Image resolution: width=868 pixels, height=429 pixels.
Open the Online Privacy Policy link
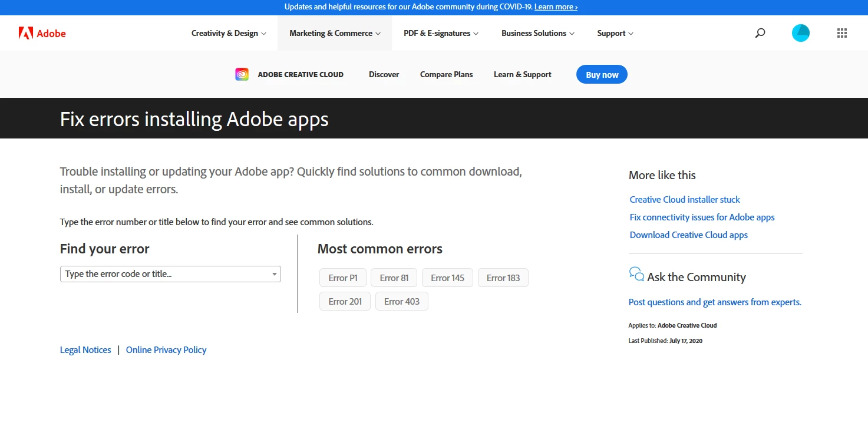point(166,350)
